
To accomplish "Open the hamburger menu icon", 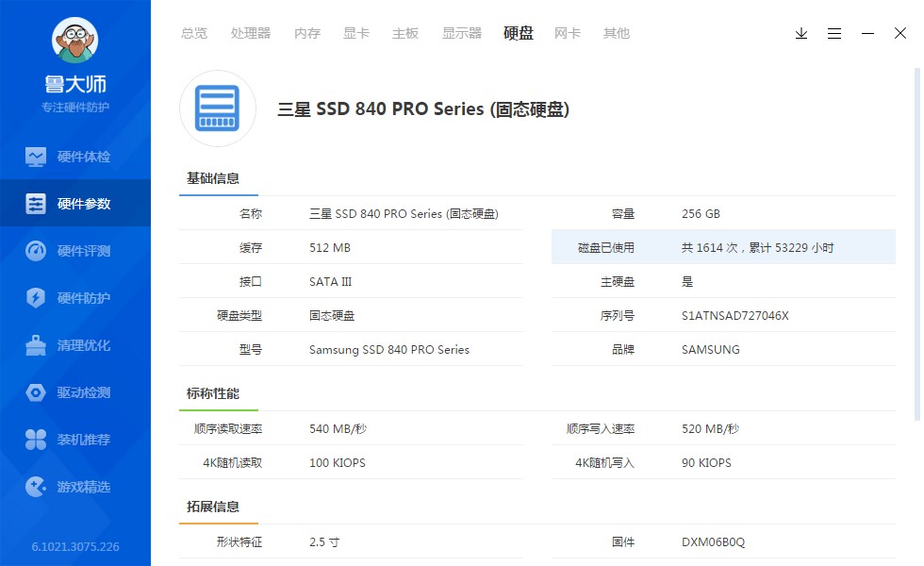I will tap(834, 34).
